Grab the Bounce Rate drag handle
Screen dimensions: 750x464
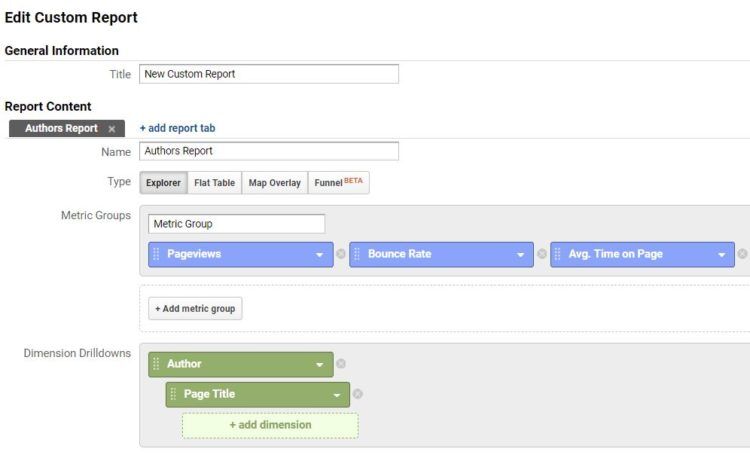pyautogui.click(x=357, y=254)
